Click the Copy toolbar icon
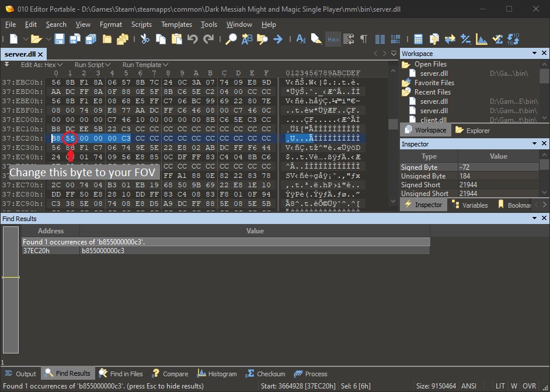Image resolution: width=550 pixels, height=392 pixels. click(x=161, y=39)
